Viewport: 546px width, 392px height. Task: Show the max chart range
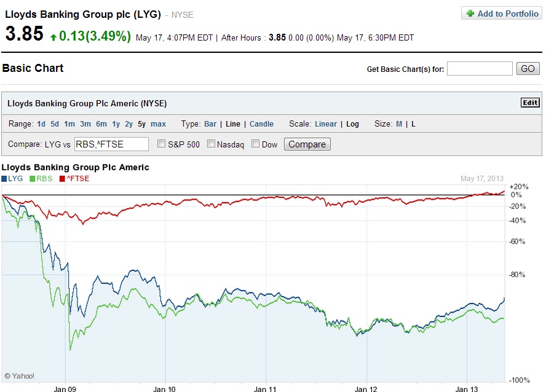159,124
